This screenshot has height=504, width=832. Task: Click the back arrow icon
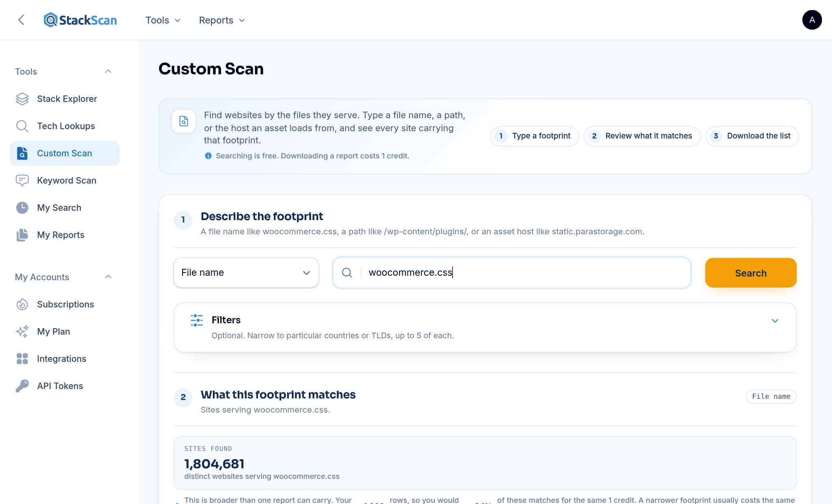(22, 20)
